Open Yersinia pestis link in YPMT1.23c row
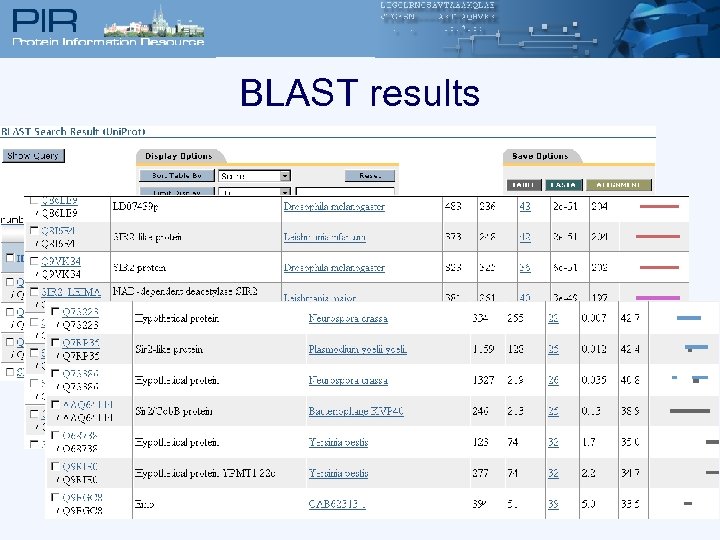The width and height of the screenshot is (720, 540). pos(338,473)
